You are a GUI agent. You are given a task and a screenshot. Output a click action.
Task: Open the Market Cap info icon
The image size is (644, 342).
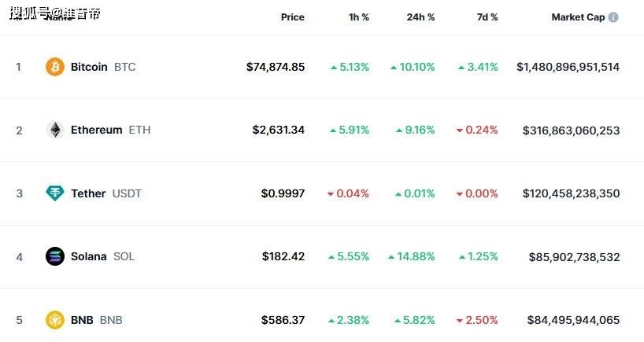pyautogui.click(x=613, y=17)
